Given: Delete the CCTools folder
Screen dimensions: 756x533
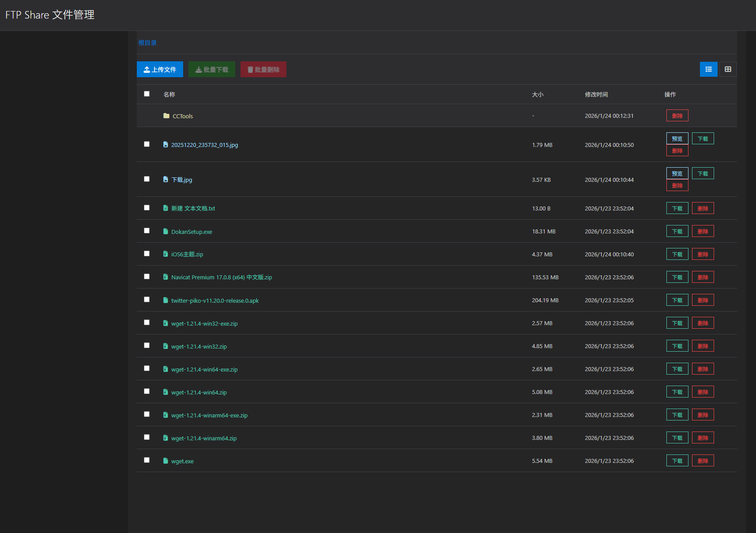Looking at the screenshot, I should pyautogui.click(x=677, y=116).
